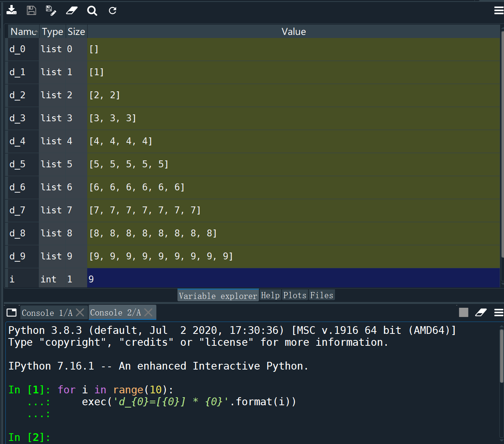The width and height of the screenshot is (504, 444).
Task: Open variable search with magnifier icon
Action: (92, 10)
